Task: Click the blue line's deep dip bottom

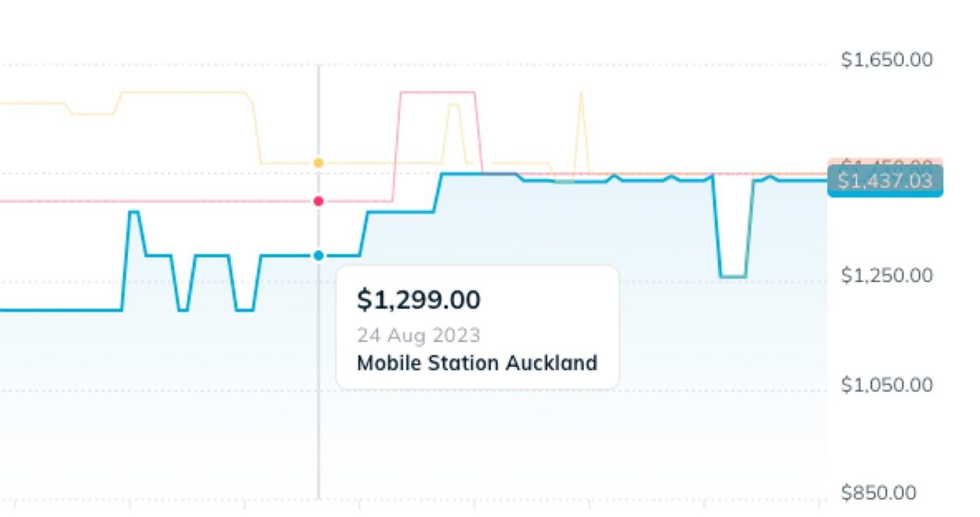Action: (x=733, y=276)
